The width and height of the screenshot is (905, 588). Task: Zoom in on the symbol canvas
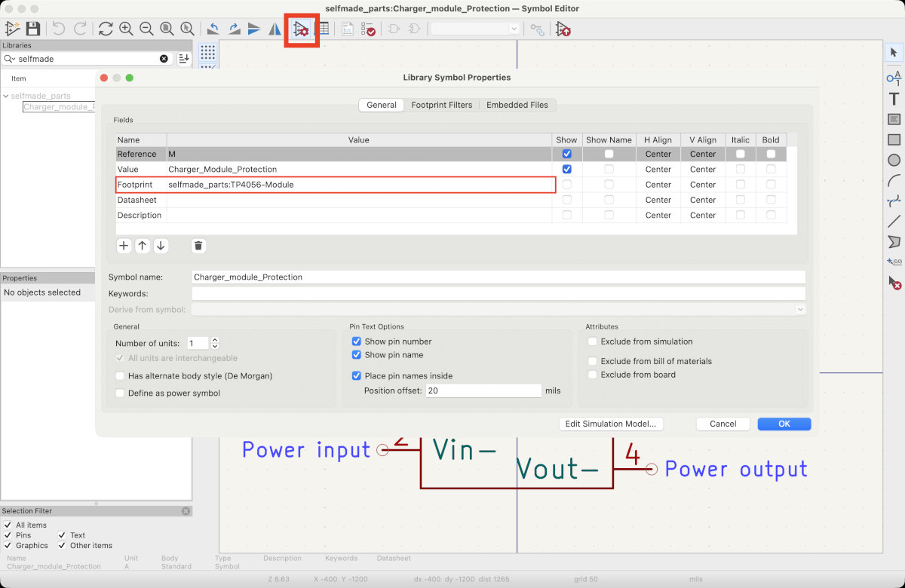[x=126, y=29]
